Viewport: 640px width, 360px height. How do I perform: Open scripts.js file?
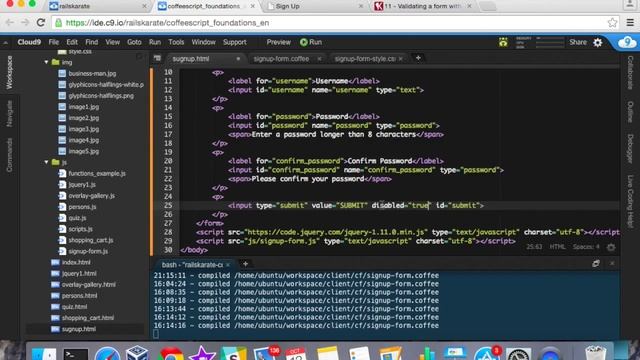coord(80,229)
